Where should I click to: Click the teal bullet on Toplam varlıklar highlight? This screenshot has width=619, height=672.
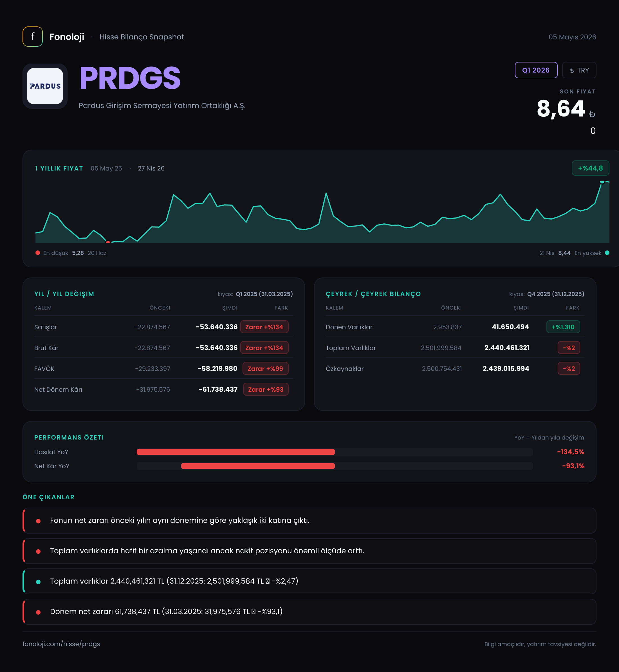point(38,582)
